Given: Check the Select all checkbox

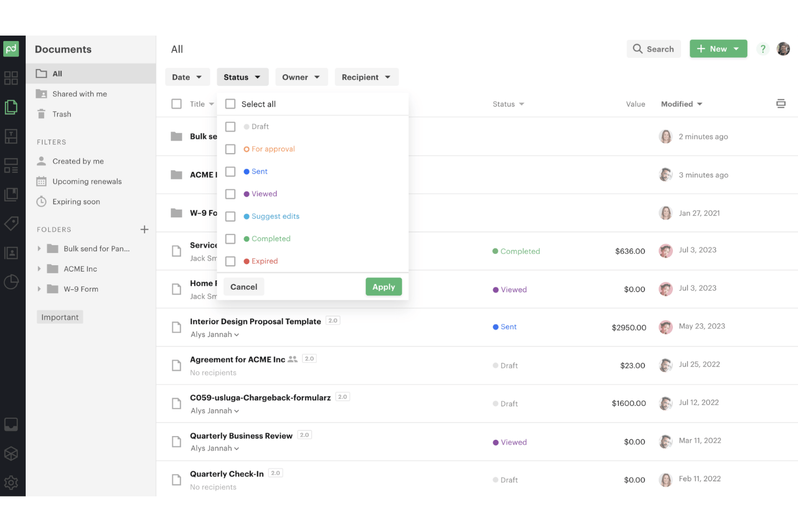Looking at the screenshot, I should [x=230, y=104].
